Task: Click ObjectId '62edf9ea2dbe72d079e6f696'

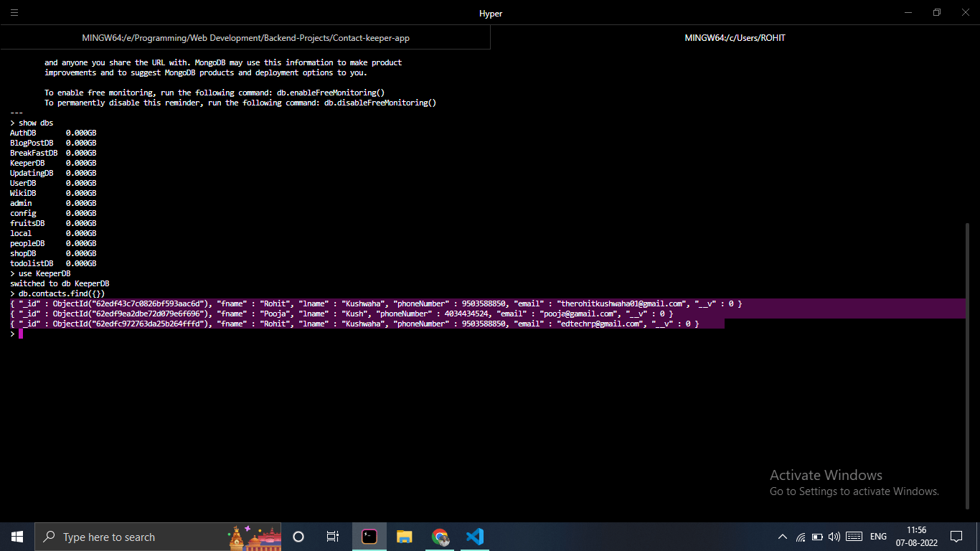Action: 148,314
